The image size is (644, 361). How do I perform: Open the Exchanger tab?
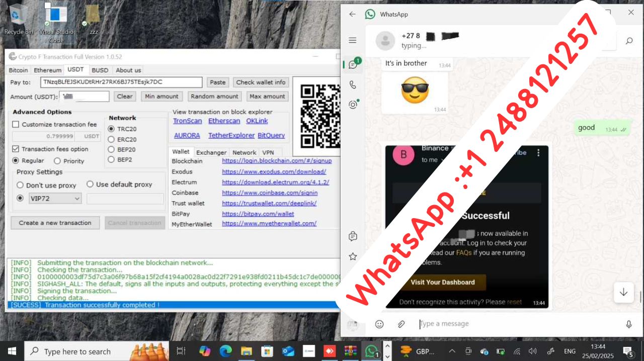211,152
